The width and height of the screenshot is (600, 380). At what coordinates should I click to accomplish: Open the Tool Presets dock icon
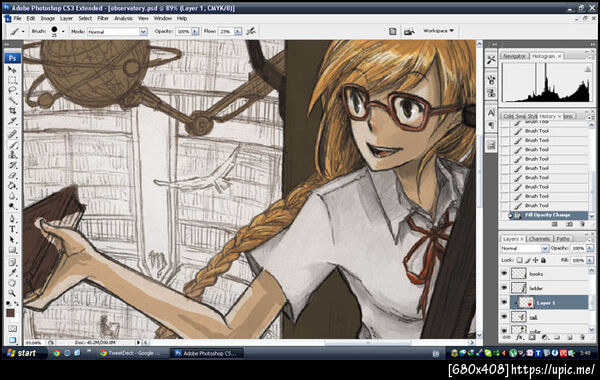pos(491,60)
